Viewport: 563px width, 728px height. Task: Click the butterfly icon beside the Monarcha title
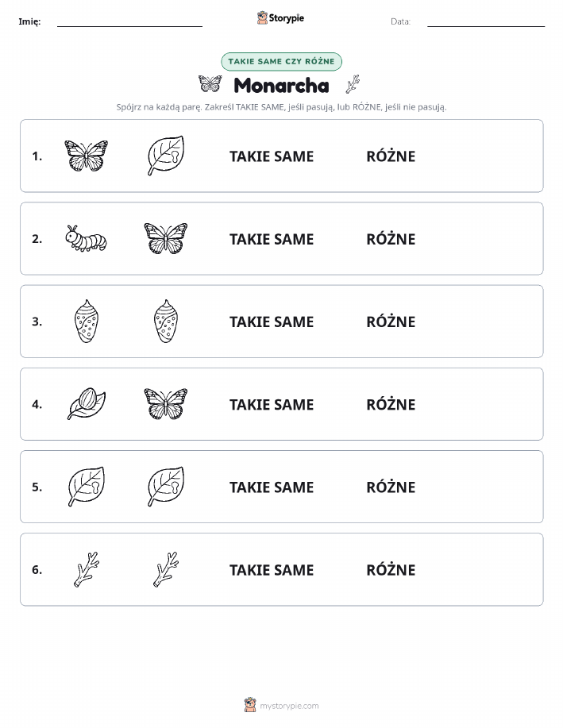click(x=210, y=84)
